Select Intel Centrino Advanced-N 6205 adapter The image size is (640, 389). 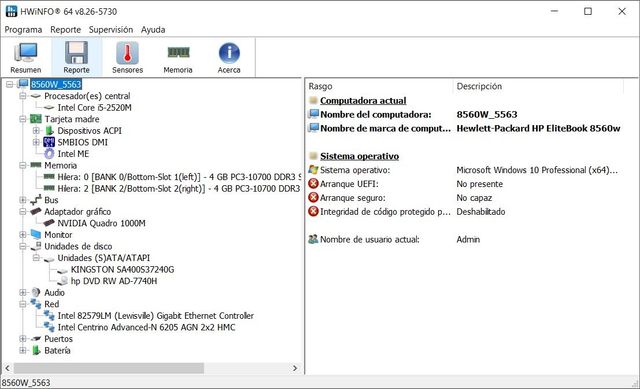(x=147, y=327)
